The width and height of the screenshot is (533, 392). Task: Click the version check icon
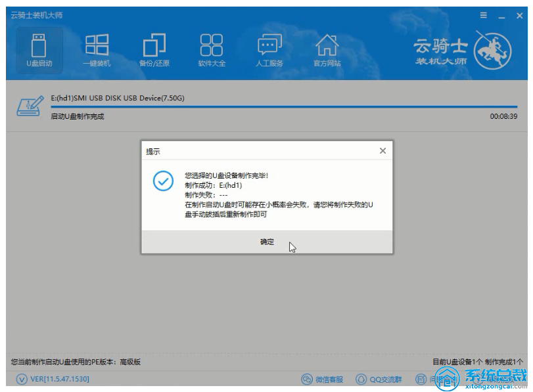(x=22, y=379)
